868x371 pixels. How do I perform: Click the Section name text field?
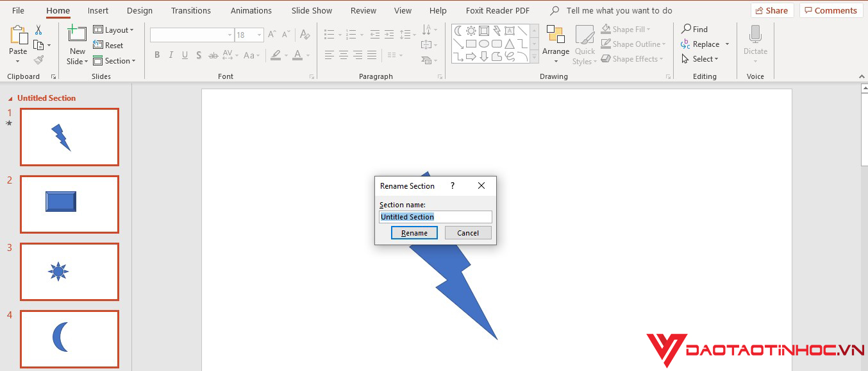pyautogui.click(x=435, y=217)
